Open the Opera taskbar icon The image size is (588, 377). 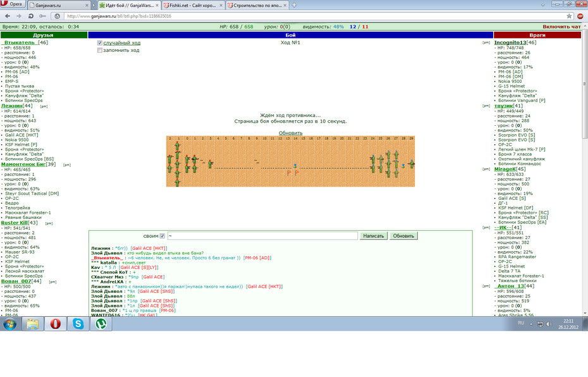pyautogui.click(x=55, y=324)
